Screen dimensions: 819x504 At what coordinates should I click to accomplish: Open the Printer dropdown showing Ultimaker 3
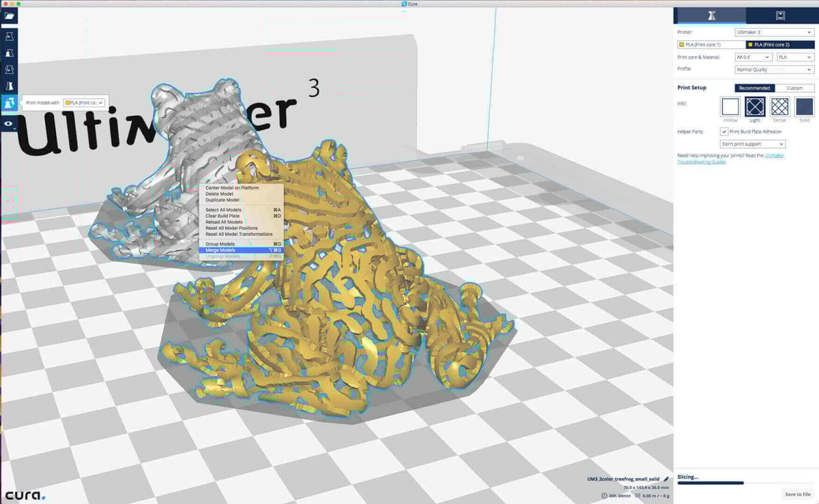[x=774, y=32]
